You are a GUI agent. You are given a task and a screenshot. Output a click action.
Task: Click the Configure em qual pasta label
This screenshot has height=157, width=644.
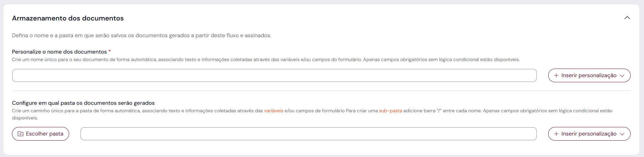point(83,103)
